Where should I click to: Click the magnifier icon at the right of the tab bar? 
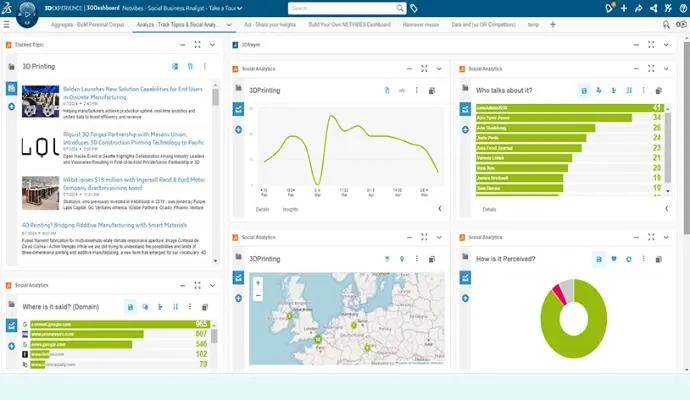click(666, 25)
